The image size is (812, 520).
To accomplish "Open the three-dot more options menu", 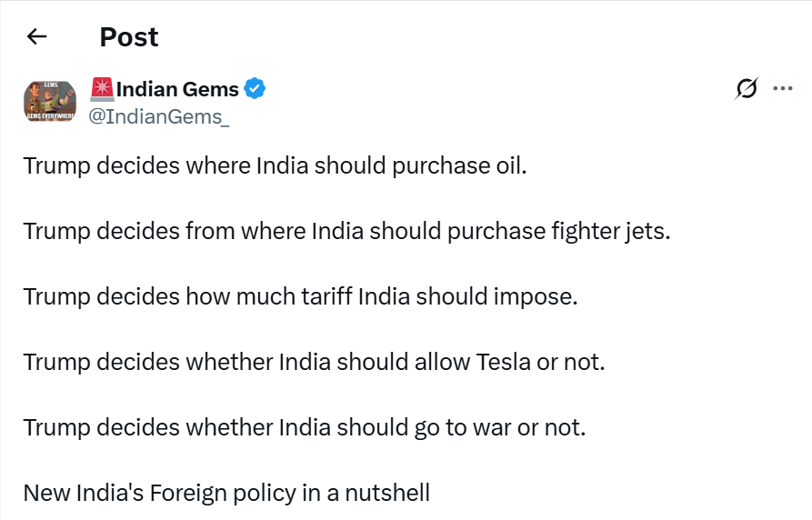I will [x=782, y=88].
